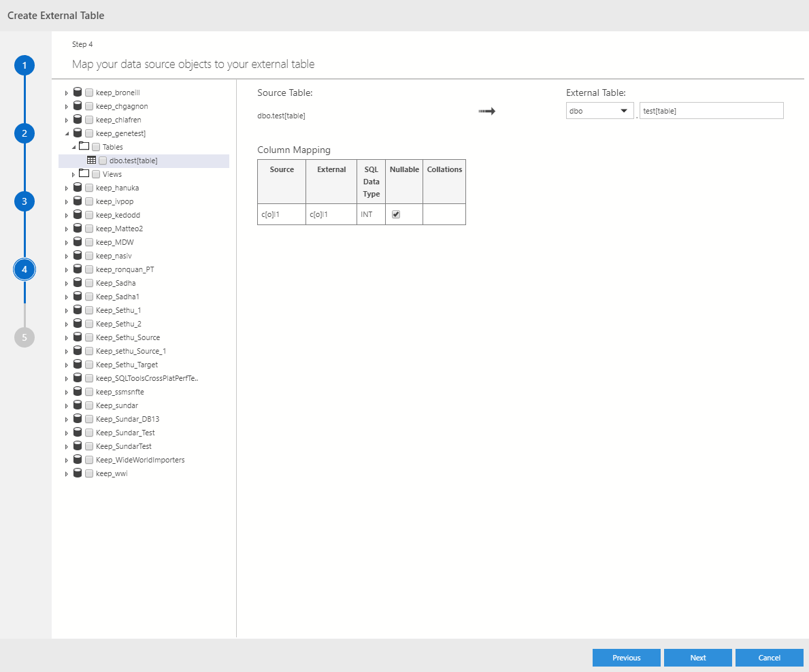The image size is (809, 672).
Task: Click database icon beside Keep_sundar
Action: [78, 405]
